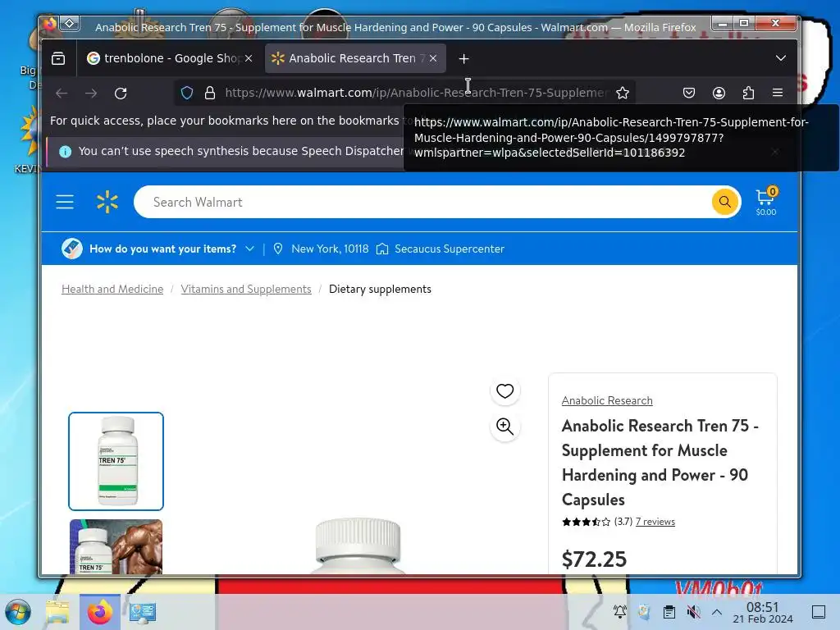Open Walmart site navigation menu
The width and height of the screenshot is (840, 630).
click(65, 202)
